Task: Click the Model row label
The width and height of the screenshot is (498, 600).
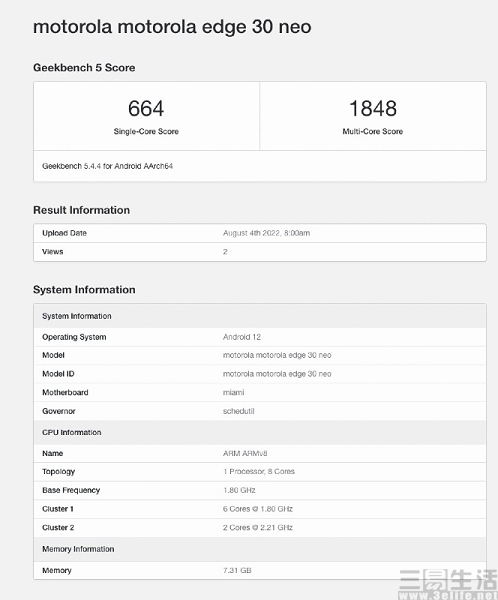Action: (x=53, y=355)
